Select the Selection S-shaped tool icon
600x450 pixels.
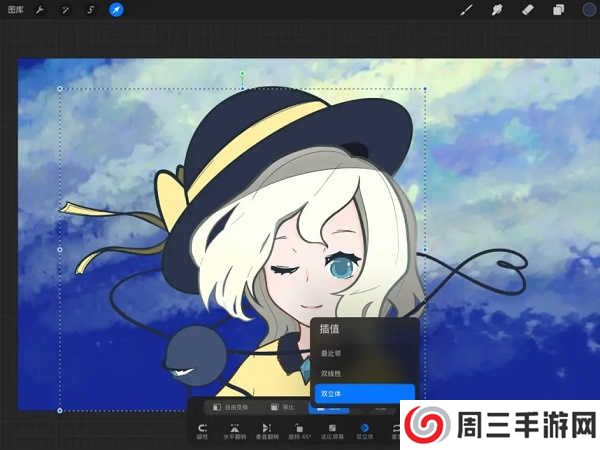[x=91, y=10]
